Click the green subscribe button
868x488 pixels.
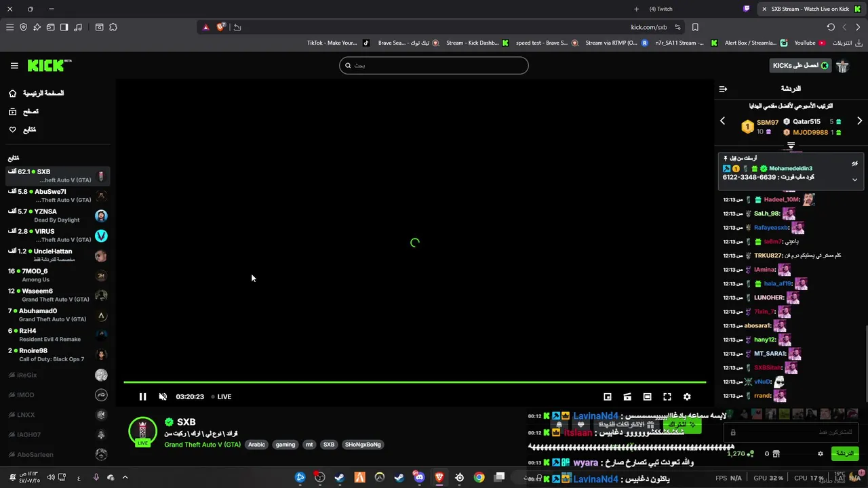click(682, 424)
